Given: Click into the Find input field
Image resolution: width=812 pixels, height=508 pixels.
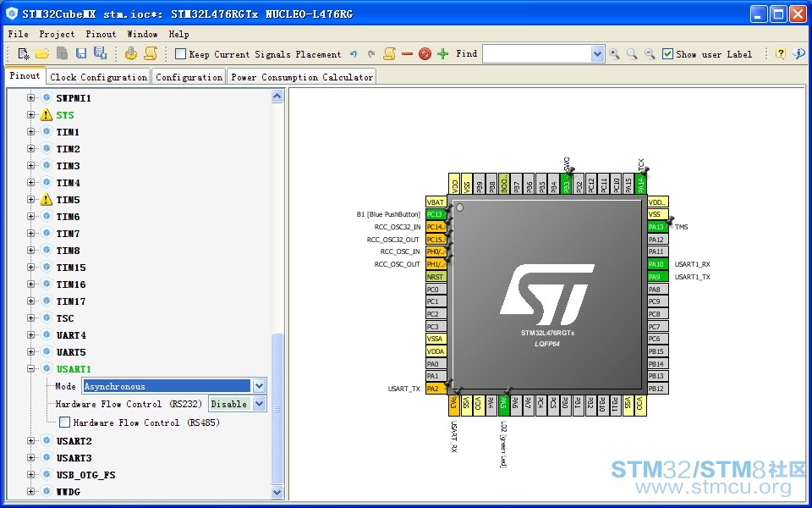Looking at the screenshot, I should pos(536,54).
